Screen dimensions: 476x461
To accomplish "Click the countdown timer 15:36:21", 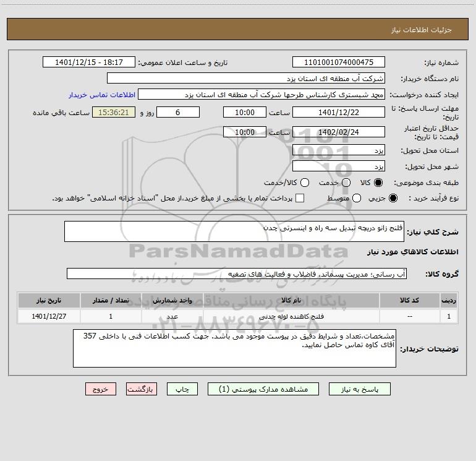I will click(114, 112).
